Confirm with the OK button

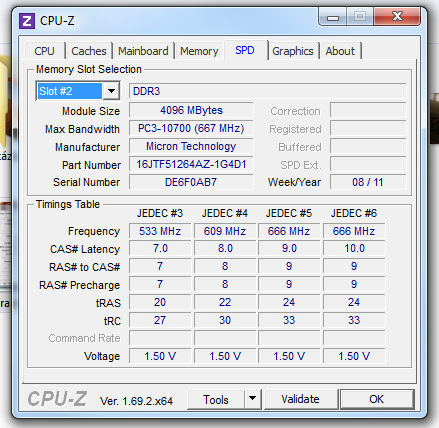click(x=377, y=399)
